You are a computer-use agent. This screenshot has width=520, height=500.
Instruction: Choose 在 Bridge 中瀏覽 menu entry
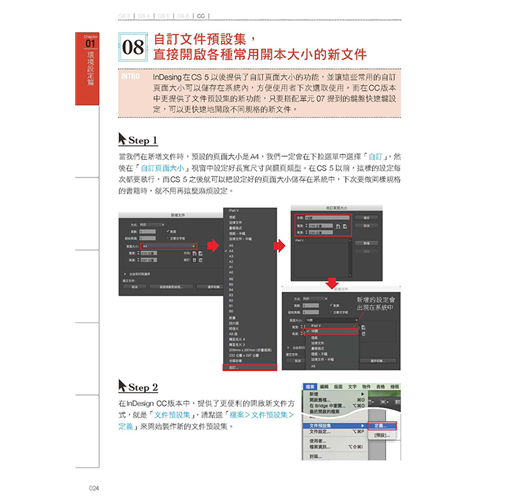335,405
